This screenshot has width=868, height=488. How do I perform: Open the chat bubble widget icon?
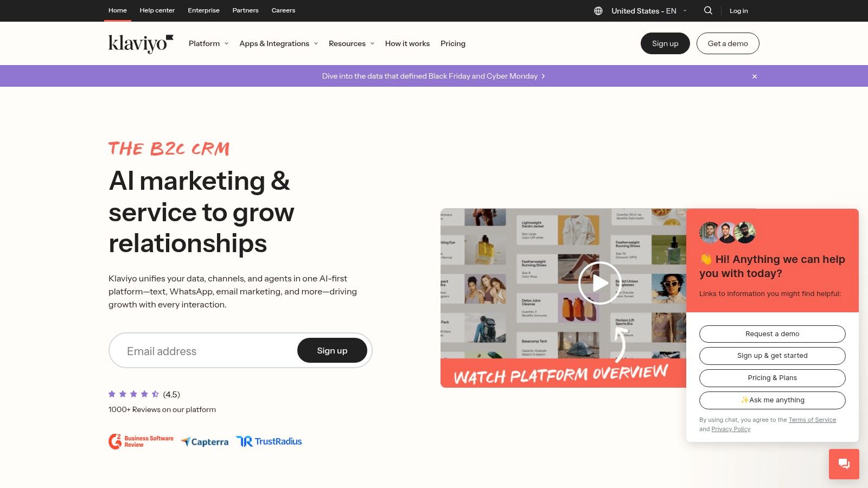click(844, 464)
